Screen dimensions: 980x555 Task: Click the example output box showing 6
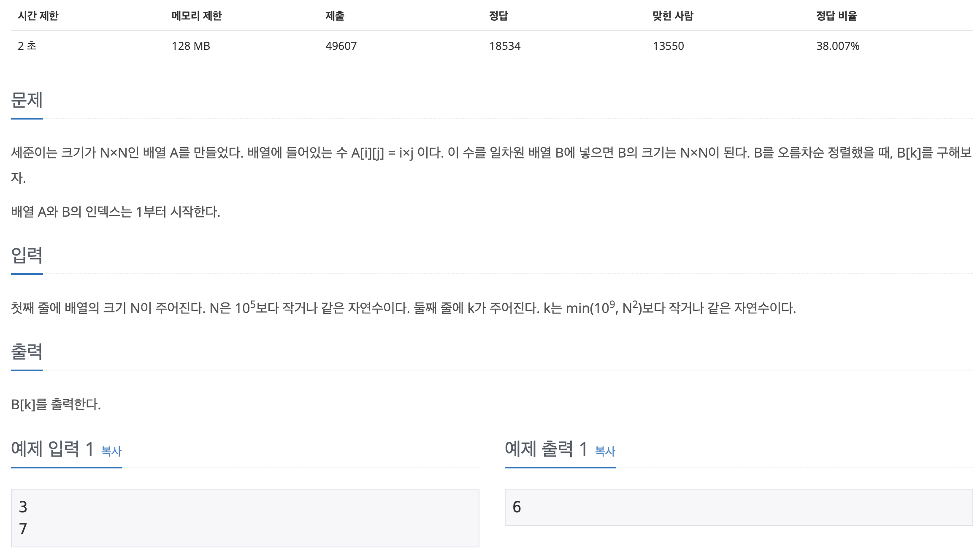739,507
